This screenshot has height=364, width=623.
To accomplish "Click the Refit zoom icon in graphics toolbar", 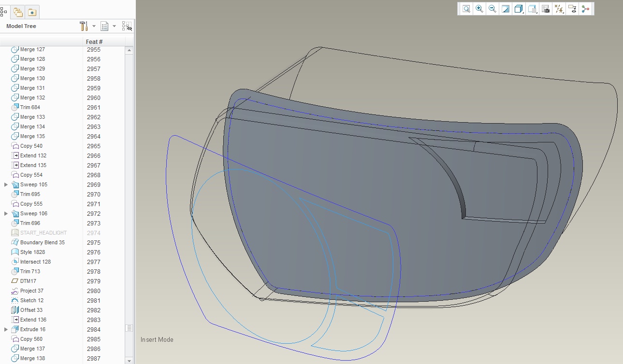I will tap(466, 9).
